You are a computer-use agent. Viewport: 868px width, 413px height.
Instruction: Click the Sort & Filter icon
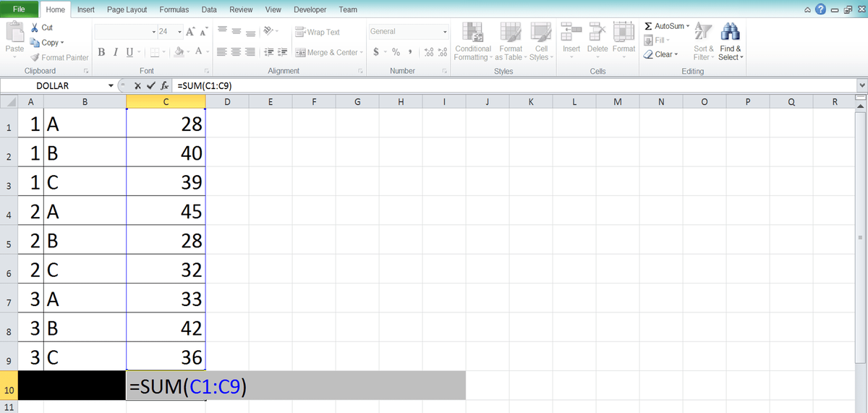703,42
